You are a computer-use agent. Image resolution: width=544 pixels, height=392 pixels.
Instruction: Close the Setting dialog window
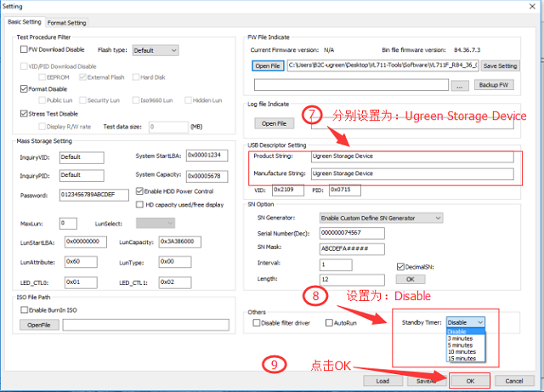coord(532,6)
